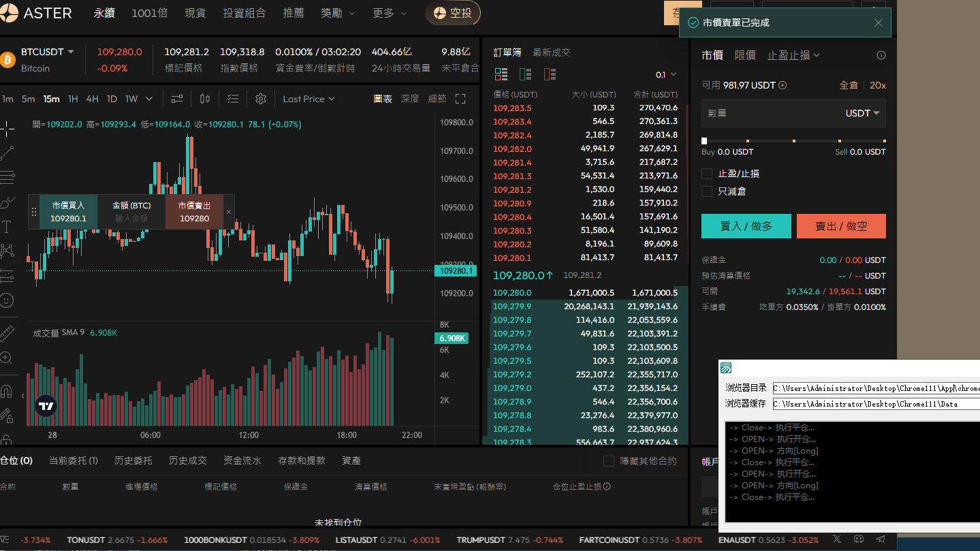Click the 買入 / 做多 button
Image resolution: width=980 pixels, height=551 pixels.
point(746,226)
